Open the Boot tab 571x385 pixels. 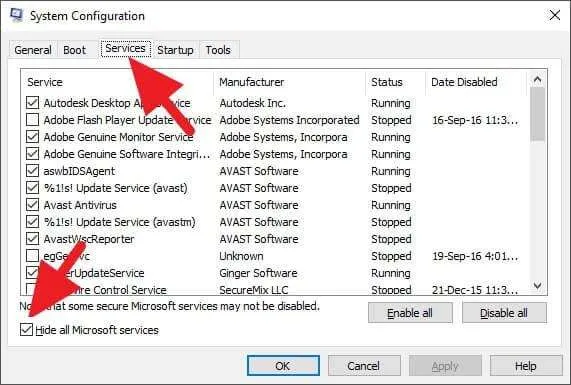point(75,50)
